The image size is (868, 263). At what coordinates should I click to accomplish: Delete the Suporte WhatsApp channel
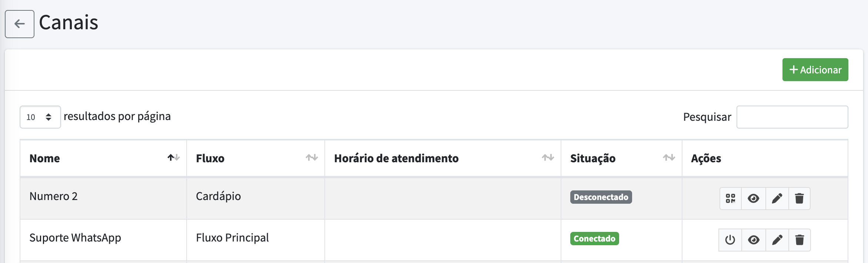pyautogui.click(x=799, y=240)
